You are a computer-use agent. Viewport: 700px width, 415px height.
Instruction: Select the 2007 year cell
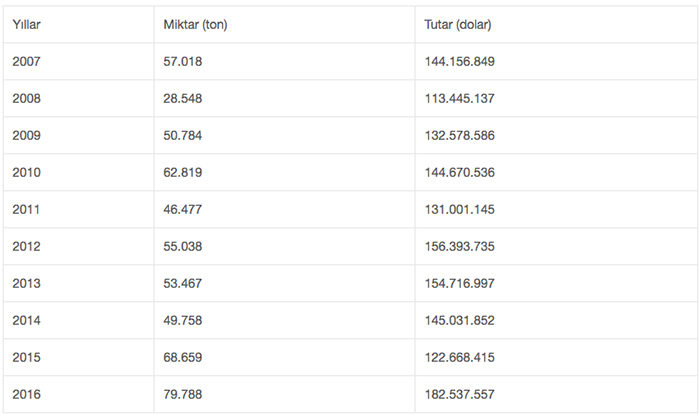click(x=27, y=61)
